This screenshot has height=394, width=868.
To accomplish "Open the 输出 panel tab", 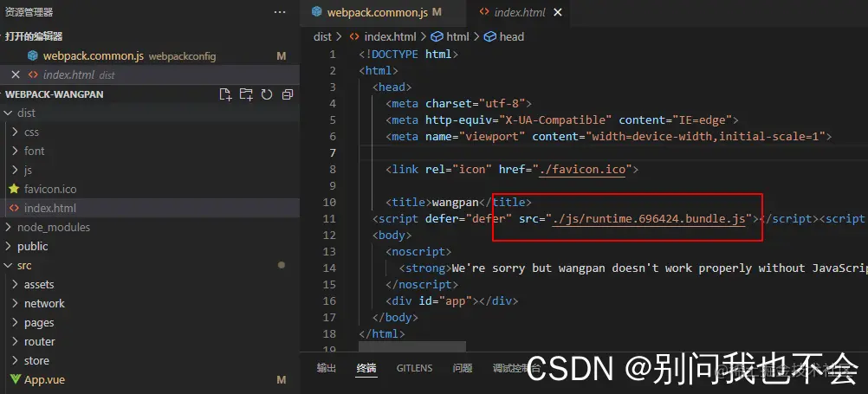I will pyautogui.click(x=326, y=368).
